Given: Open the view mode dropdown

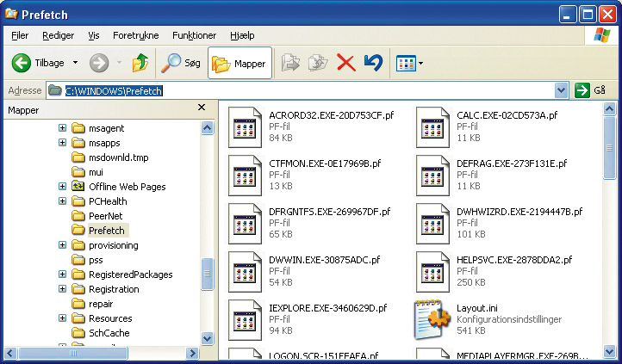Looking at the screenshot, I should [420, 63].
